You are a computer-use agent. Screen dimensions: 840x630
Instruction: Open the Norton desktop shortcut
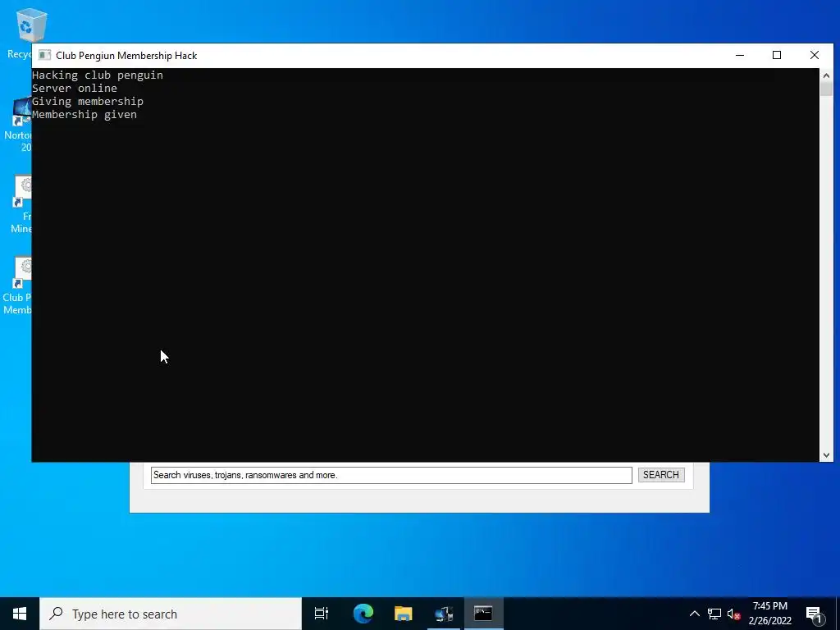point(21,111)
